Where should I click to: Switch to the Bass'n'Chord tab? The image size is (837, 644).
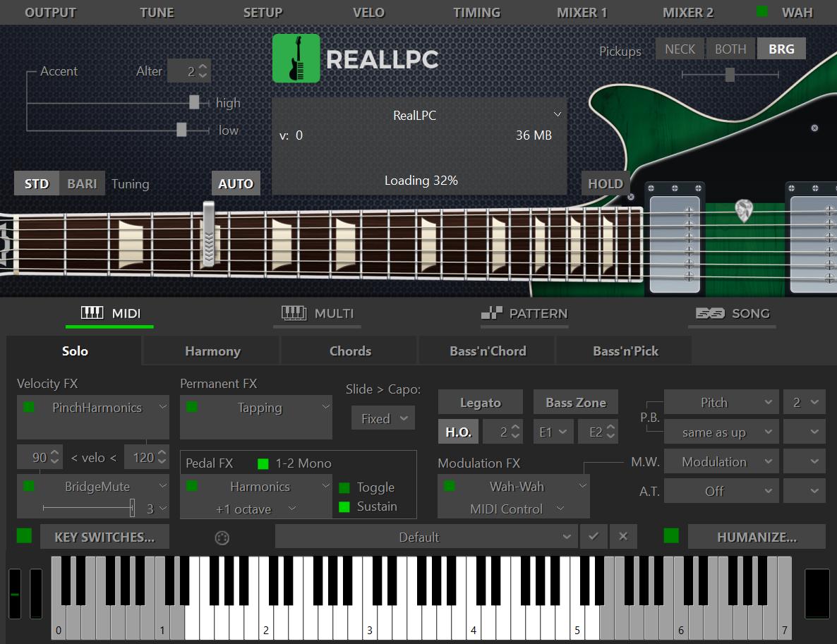click(486, 351)
